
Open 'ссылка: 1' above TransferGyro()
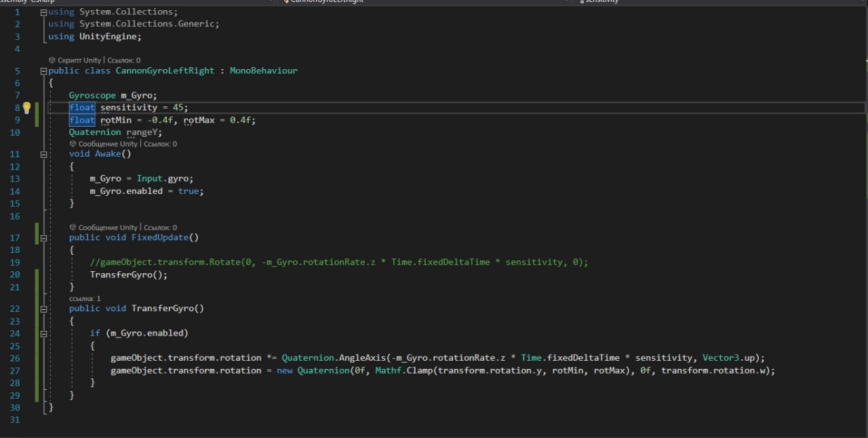(x=85, y=298)
